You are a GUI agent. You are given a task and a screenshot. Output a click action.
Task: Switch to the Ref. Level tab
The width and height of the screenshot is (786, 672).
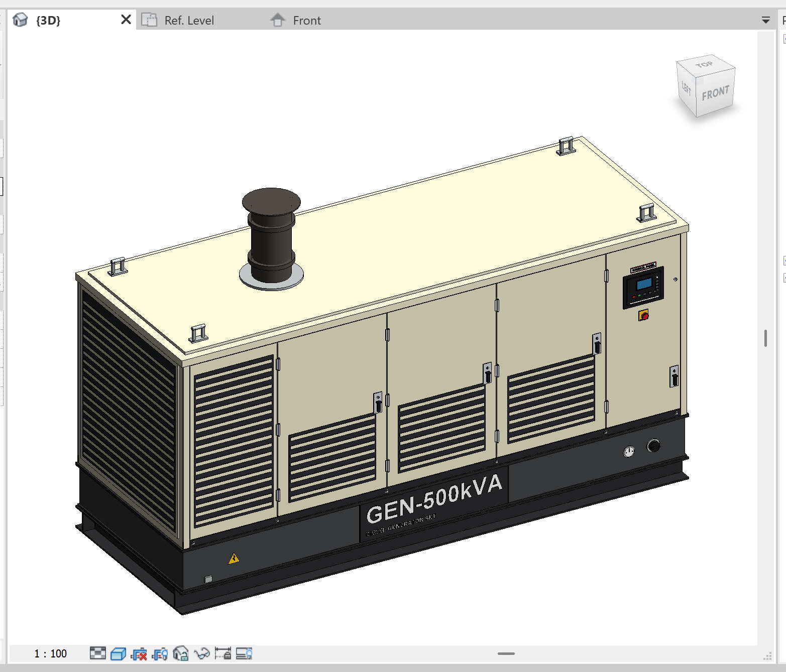pos(189,20)
